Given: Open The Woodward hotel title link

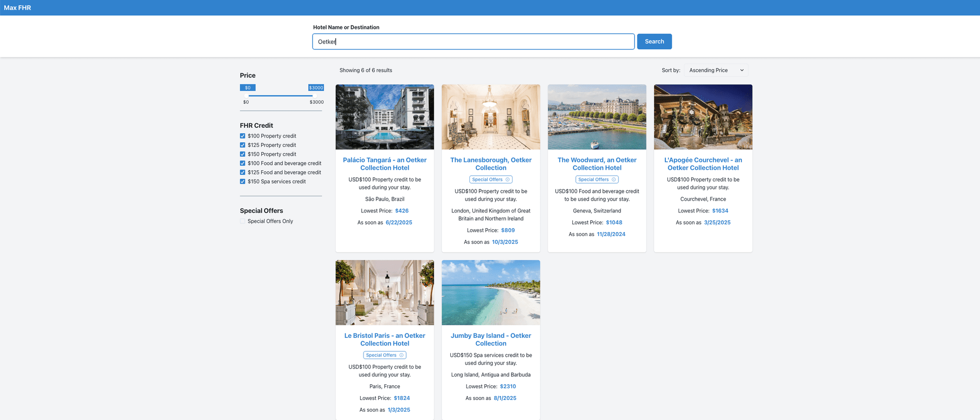Looking at the screenshot, I should point(597,164).
